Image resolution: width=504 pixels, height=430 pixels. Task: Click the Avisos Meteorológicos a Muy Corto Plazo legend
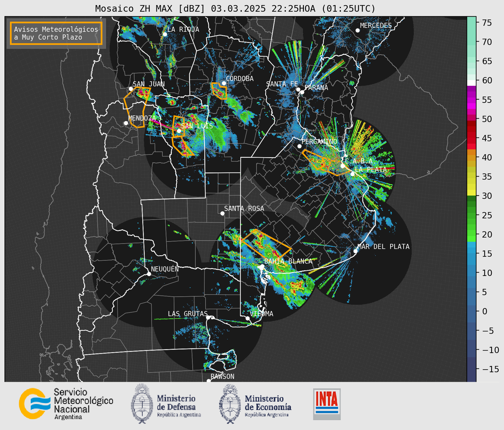pos(56,33)
